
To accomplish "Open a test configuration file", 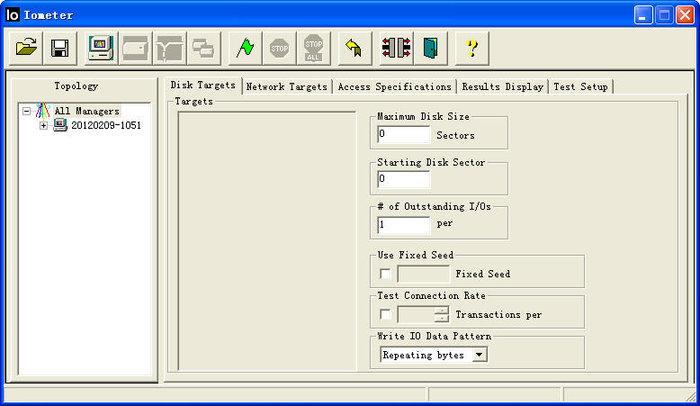I will point(26,48).
